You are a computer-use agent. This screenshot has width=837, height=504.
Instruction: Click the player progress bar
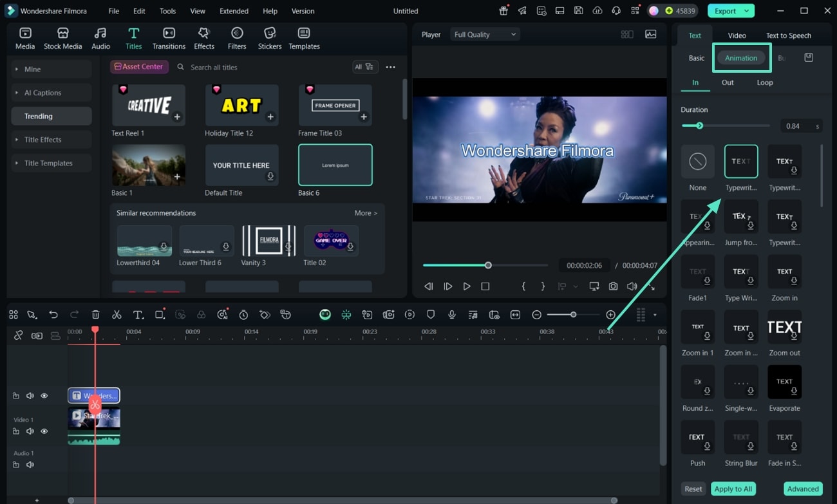click(x=485, y=265)
